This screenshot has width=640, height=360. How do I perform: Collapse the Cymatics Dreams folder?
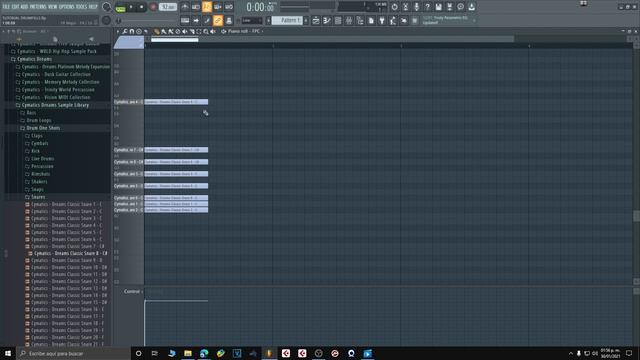tap(34, 59)
